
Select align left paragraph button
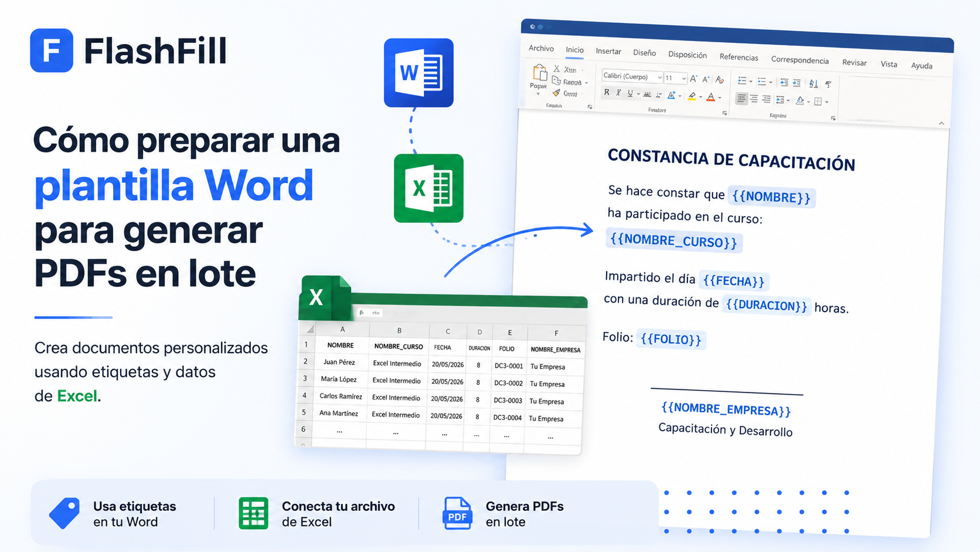[x=741, y=98]
